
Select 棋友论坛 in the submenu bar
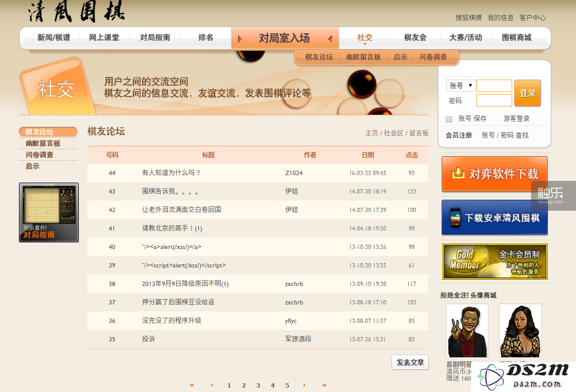(x=319, y=57)
